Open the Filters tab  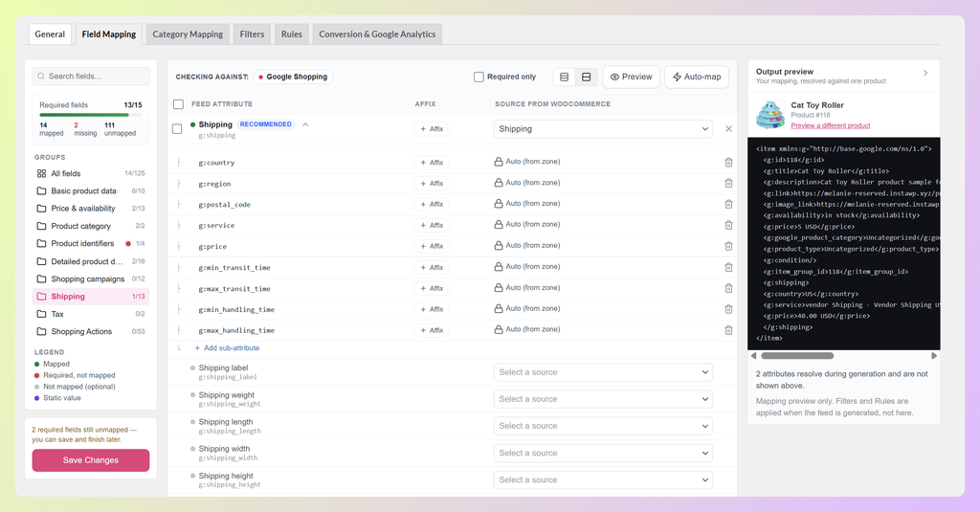pos(252,34)
